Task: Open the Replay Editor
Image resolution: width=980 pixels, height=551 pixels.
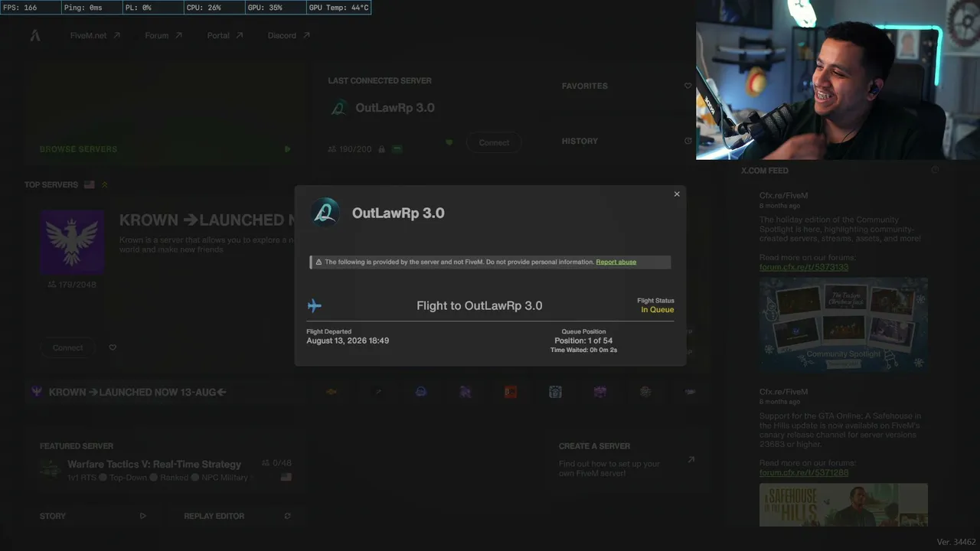Action: [214, 516]
